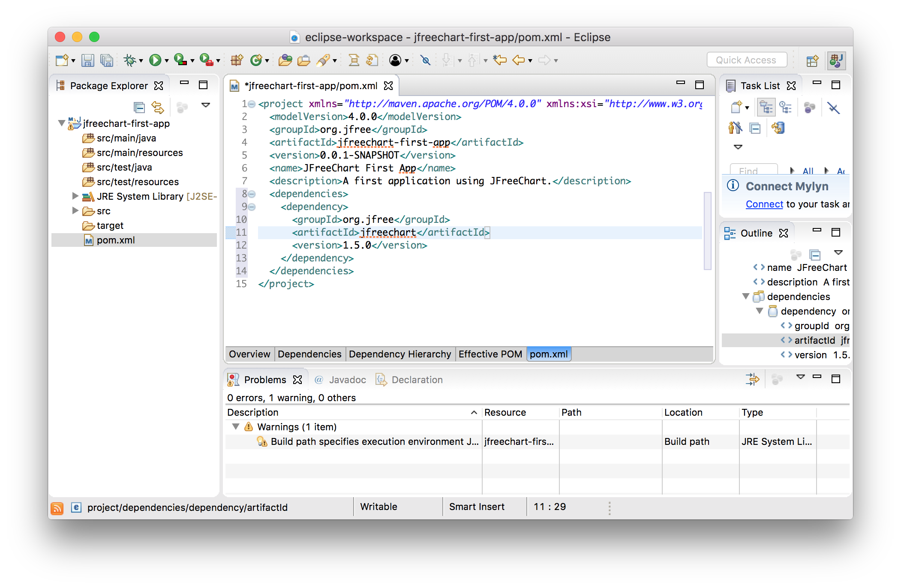Open the Run button dropdown arrow
Image resolution: width=901 pixels, height=588 pixels.
click(166, 61)
